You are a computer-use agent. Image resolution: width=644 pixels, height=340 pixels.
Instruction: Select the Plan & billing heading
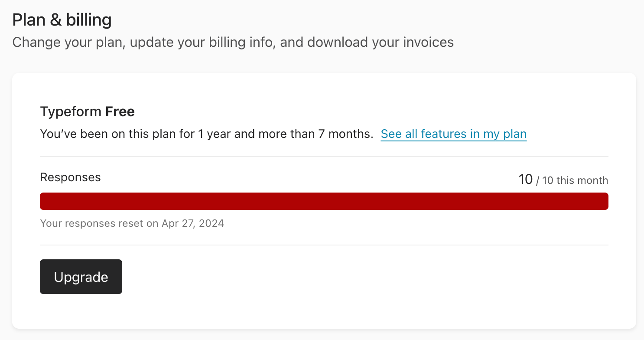pyautogui.click(x=62, y=20)
